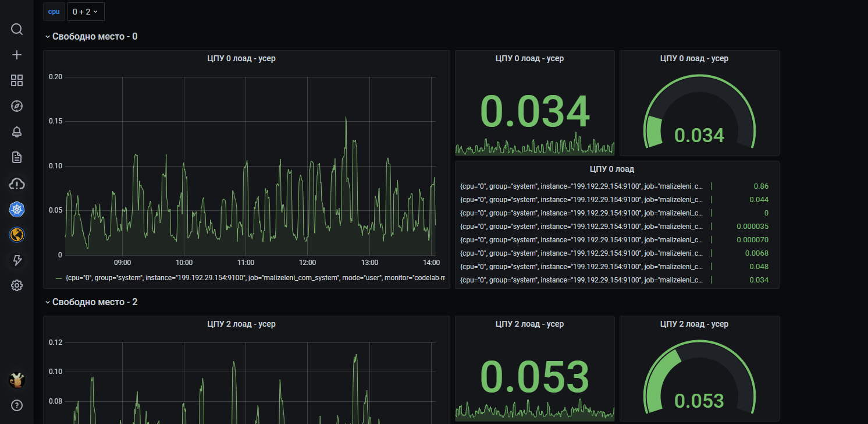Click the Kubernetes plugin icon
868x424 pixels.
pyautogui.click(x=16, y=209)
